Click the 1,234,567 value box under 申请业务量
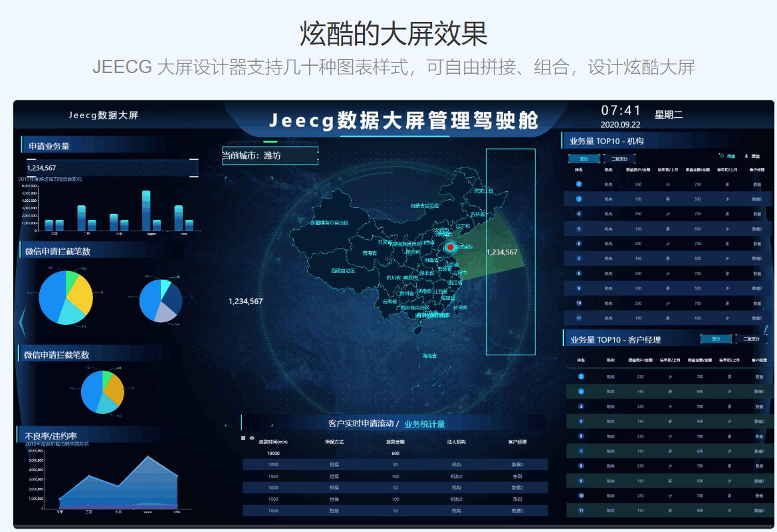Viewport: 777px width, 532px height. [x=112, y=168]
